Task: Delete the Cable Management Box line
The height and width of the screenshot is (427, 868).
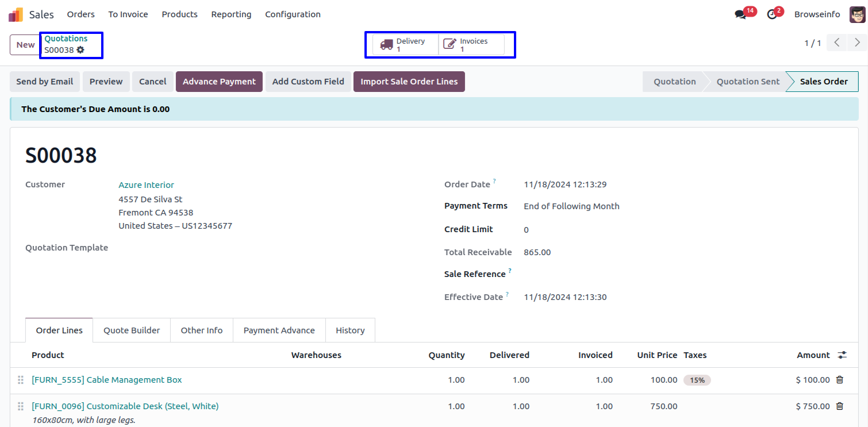Action: [839, 380]
